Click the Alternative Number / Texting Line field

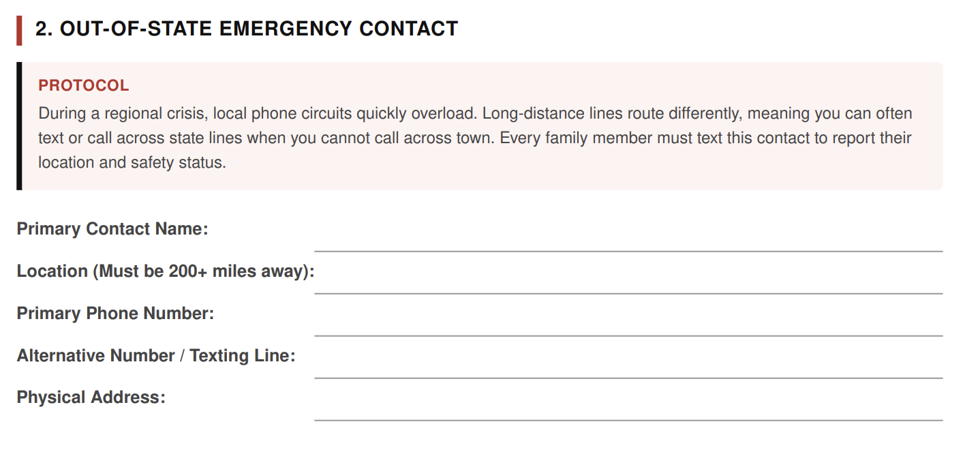click(x=628, y=362)
